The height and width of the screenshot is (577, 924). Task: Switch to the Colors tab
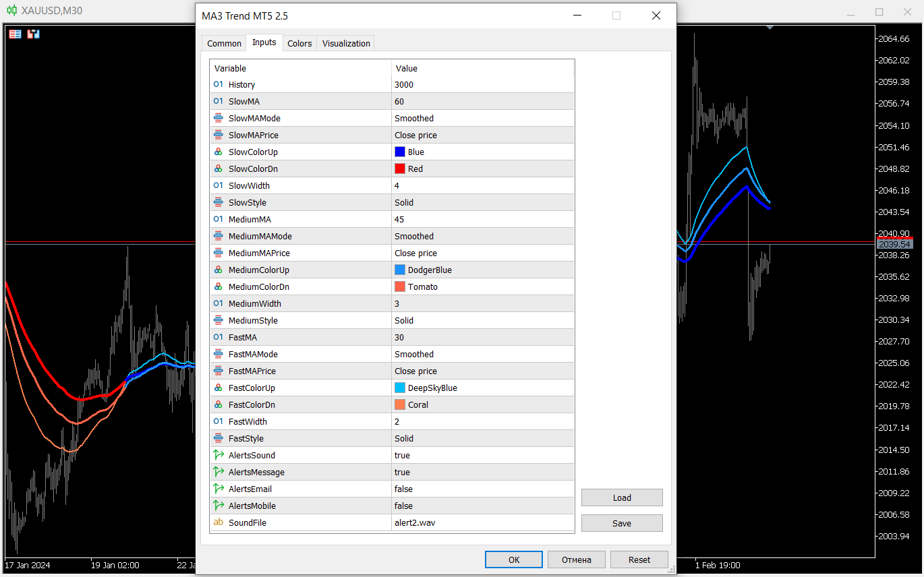pos(299,43)
